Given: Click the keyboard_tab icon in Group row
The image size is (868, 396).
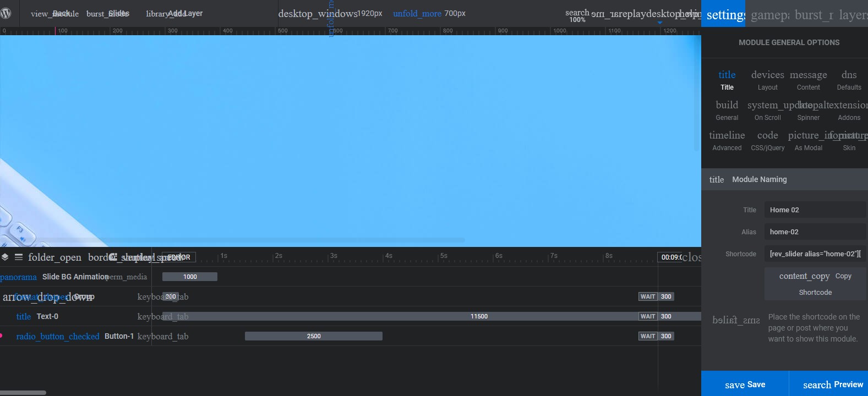Looking at the screenshot, I should (x=163, y=297).
